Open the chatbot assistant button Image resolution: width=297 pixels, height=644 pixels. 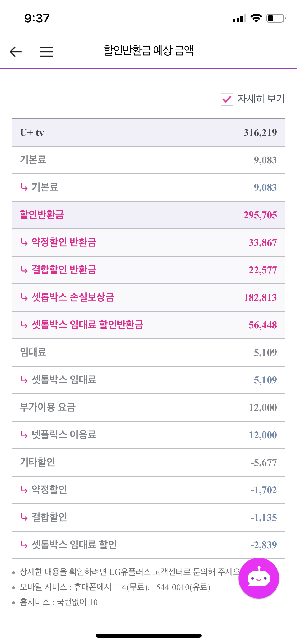258,578
